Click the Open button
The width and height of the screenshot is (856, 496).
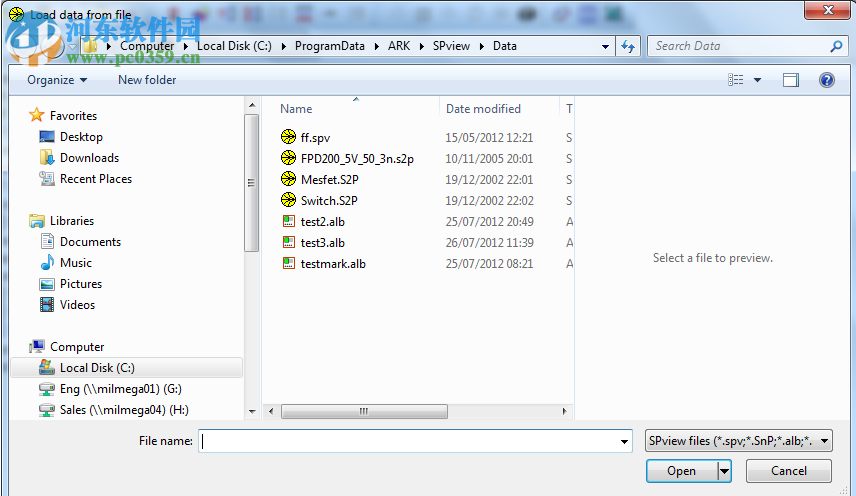(681, 471)
